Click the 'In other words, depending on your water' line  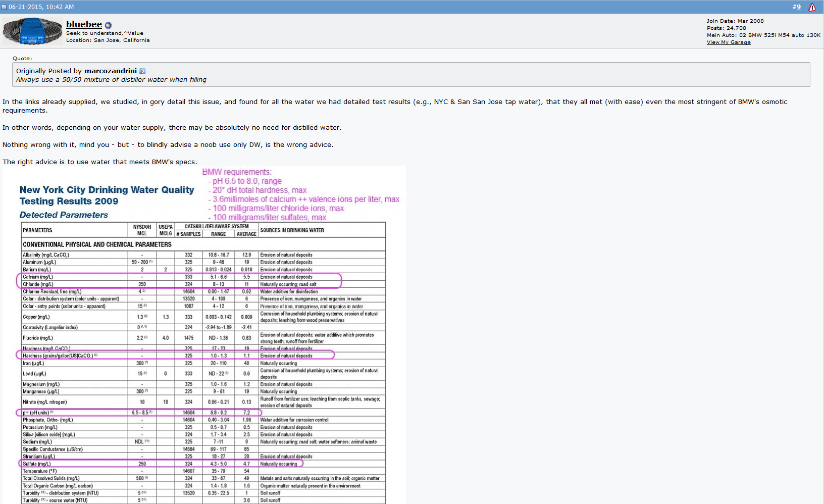click(172, 128)
